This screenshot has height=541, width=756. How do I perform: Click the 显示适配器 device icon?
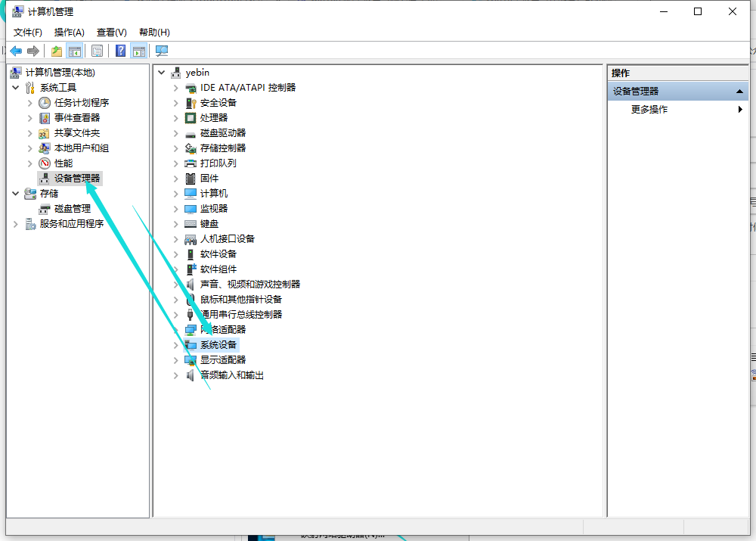click(191, 360)
